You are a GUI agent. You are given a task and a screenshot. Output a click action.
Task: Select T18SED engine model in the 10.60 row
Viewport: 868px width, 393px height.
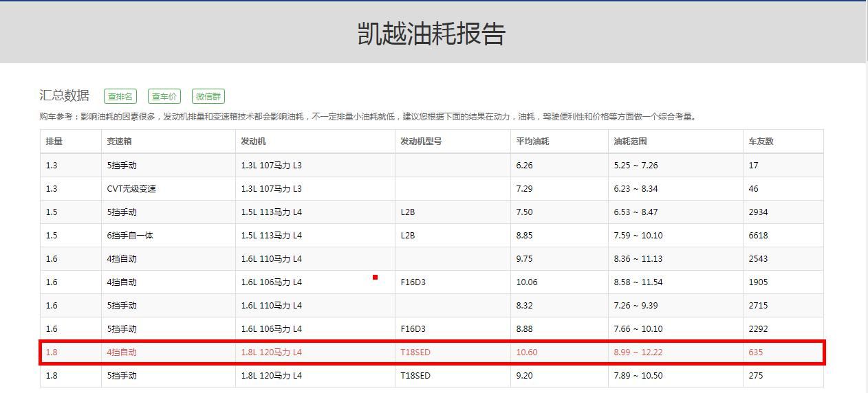[415, 352]
